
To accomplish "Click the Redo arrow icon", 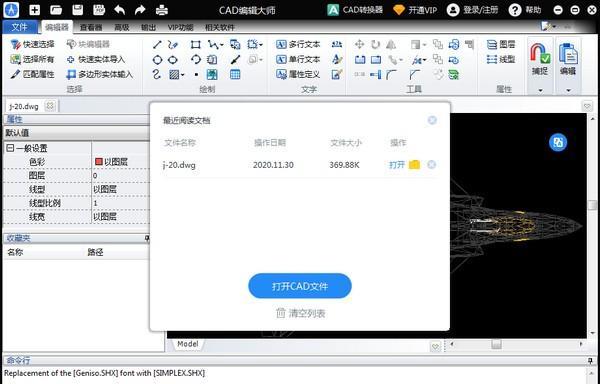I will tap(140, 10).
